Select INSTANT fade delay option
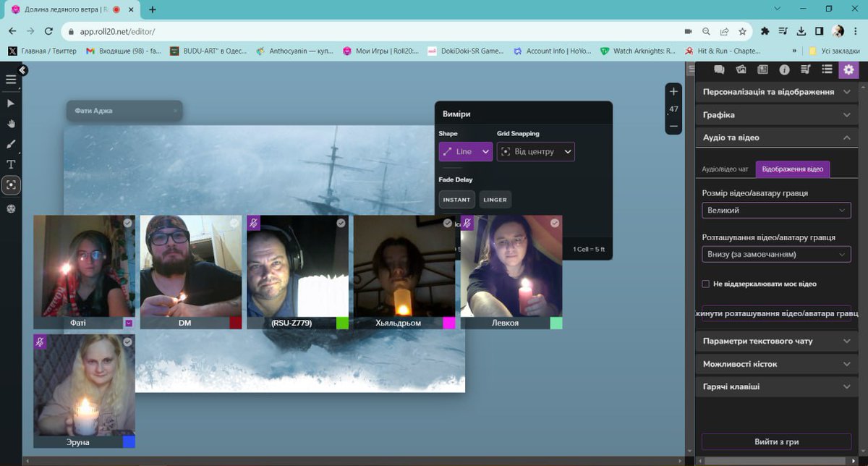Screen dimensions: 868x466 456,200
